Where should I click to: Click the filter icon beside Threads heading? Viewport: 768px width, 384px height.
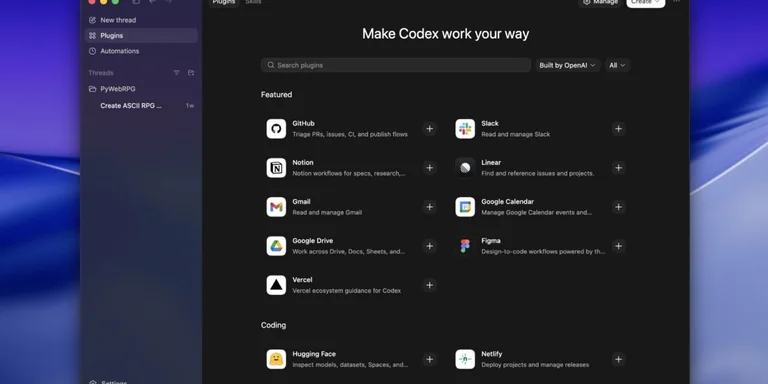coord(177,73)
